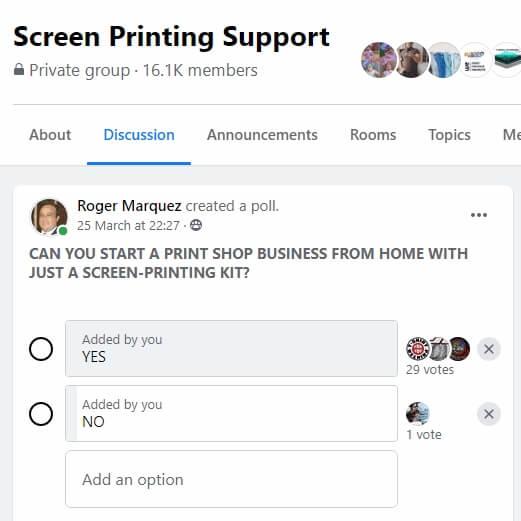This screenshot has height=521, width=521.
Task: View the voter avatar for NO option
Action: [417, 414]
